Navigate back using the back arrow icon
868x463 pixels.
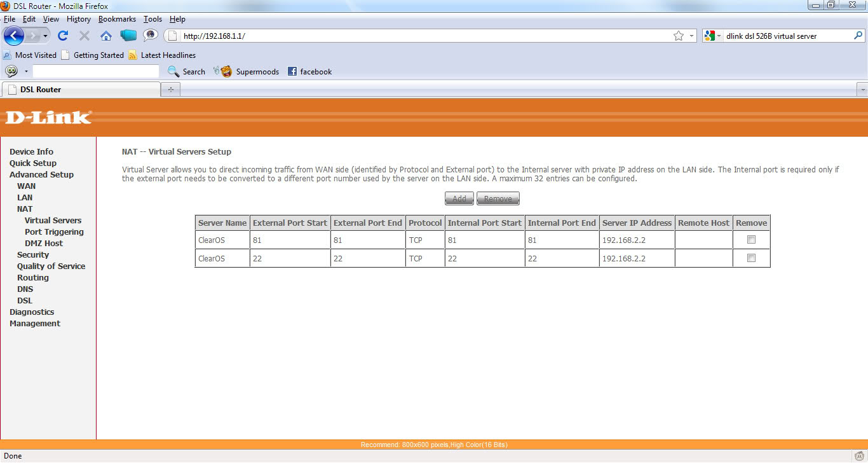pyautogui.click(x=13, y=36)
